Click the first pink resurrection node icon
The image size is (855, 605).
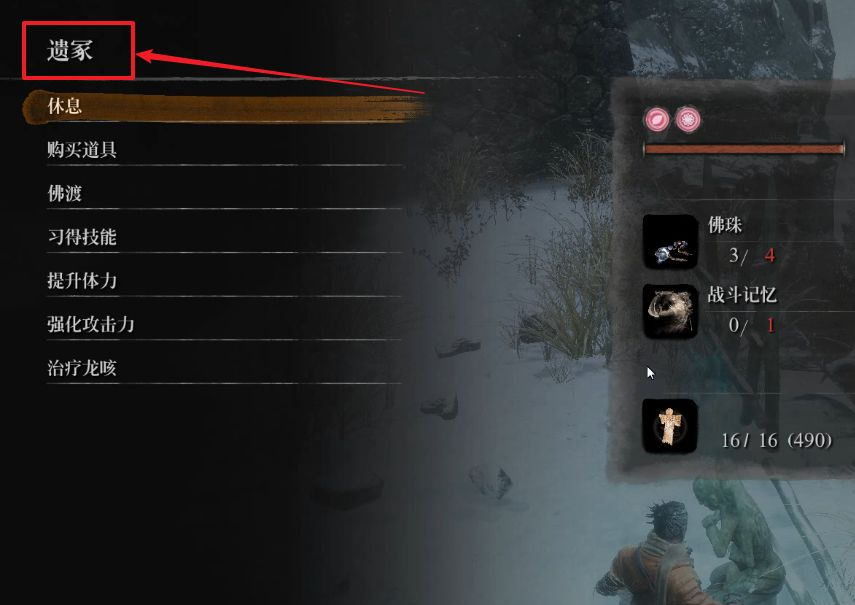pos(657,119)
